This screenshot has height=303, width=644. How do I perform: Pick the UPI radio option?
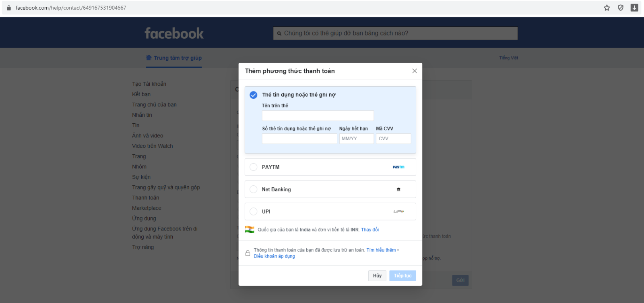[x=254, y=212]
